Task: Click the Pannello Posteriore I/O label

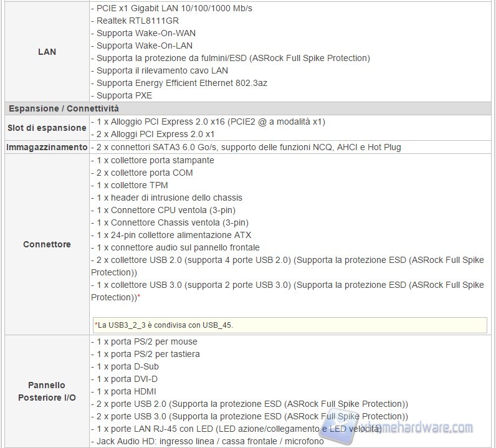Action: (x=47, y=391)
